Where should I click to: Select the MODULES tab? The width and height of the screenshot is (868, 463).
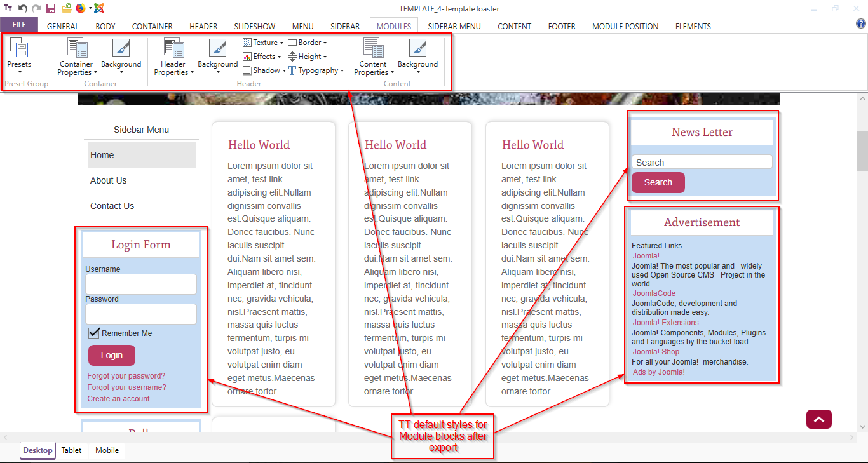pyautogui.click(x=394, y=26)
